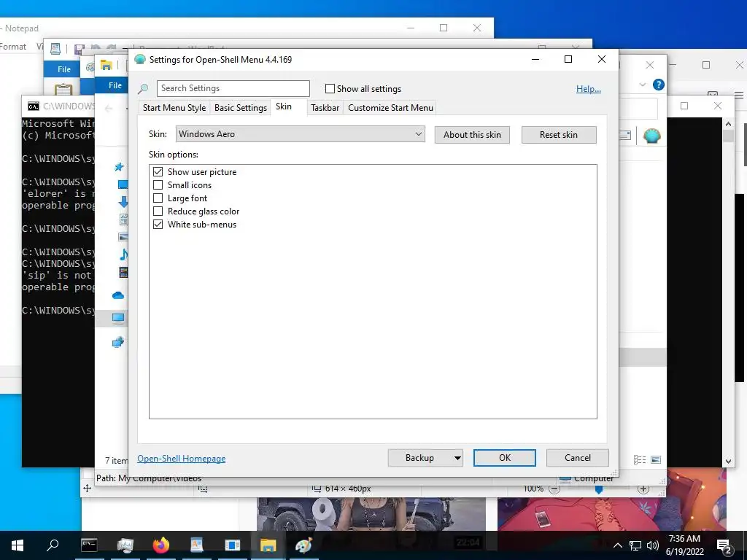This screenshot has height=560, width=747.
Task: Open the Open-Shell Homepage link
Action: click(x=181, y=459)
